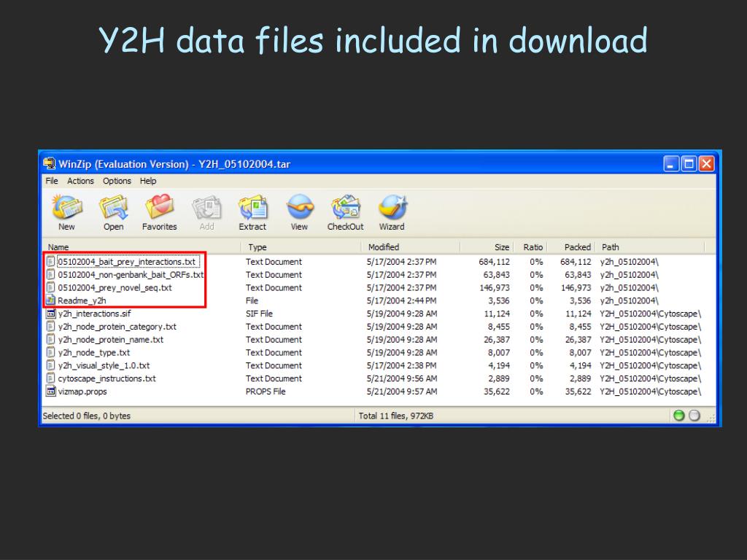Image resolution: width=747 pixels, height=560 pixels.
Task: Click the status bar resize grip
Action: point(711,418)
